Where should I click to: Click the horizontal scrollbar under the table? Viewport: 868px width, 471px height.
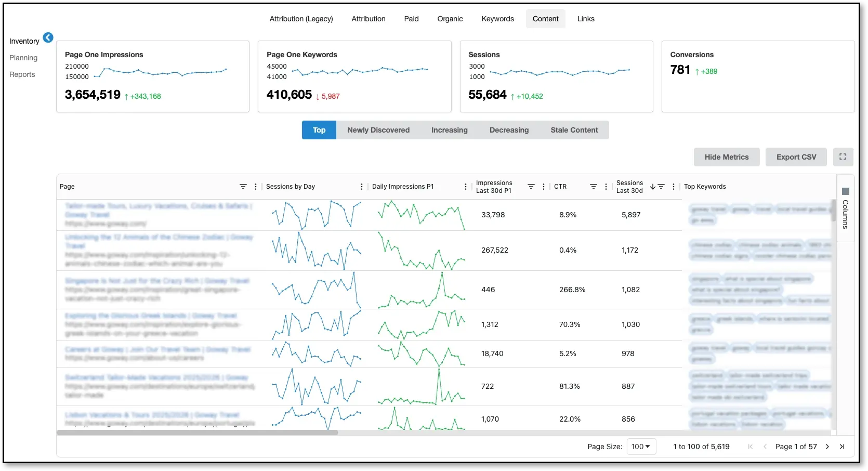[198, 433]
